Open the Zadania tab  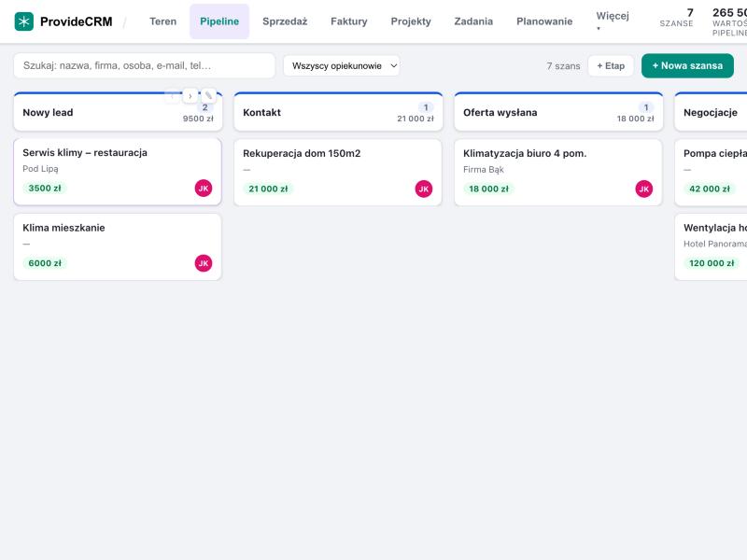click(x=473, y=21)
